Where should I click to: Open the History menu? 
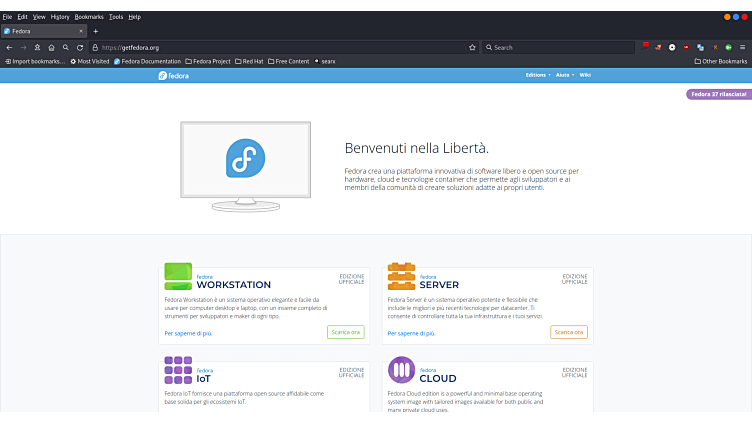coord(60,17)
